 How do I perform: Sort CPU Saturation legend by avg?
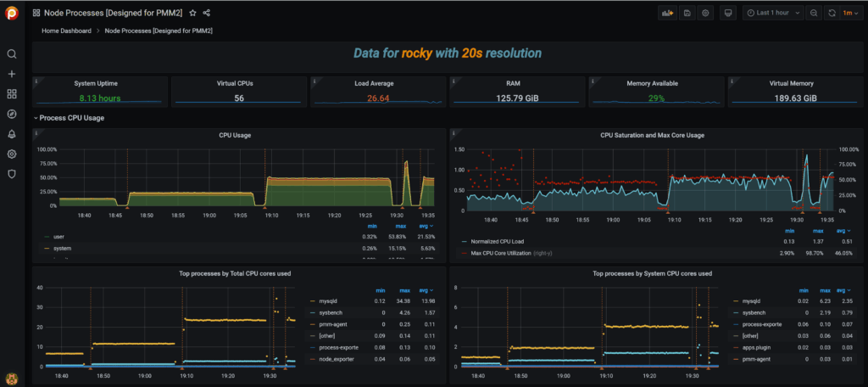[x=843, y=231]
